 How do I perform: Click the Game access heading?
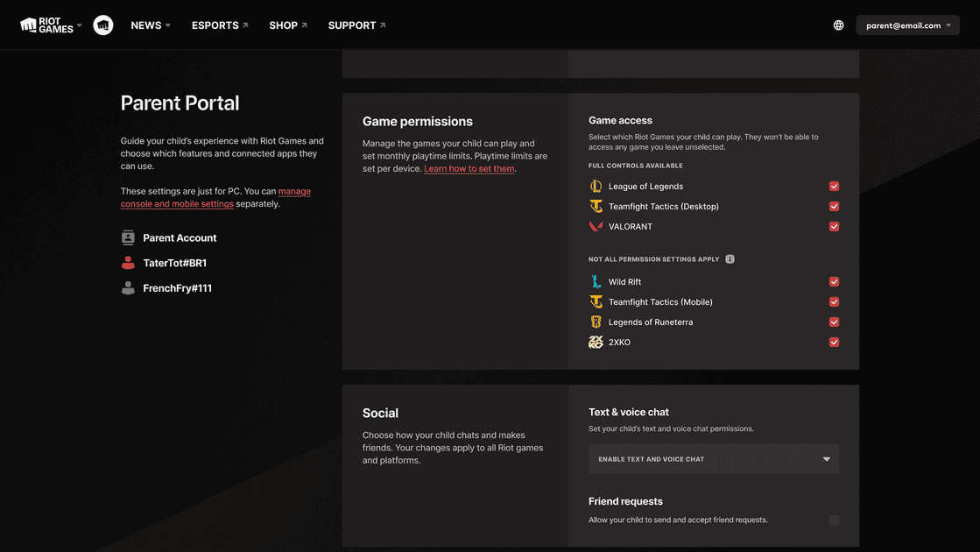point(620,120)
